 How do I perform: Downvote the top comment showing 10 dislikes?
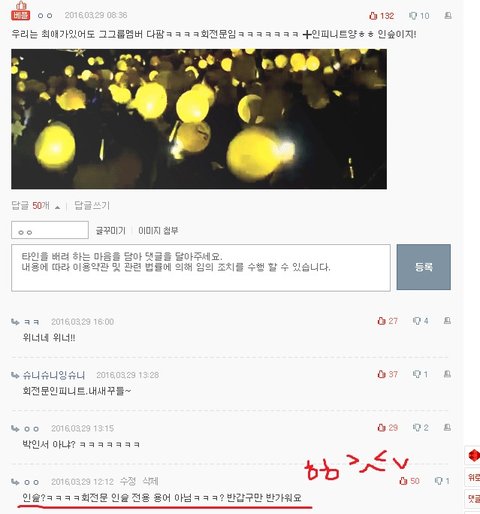point(419,16)
